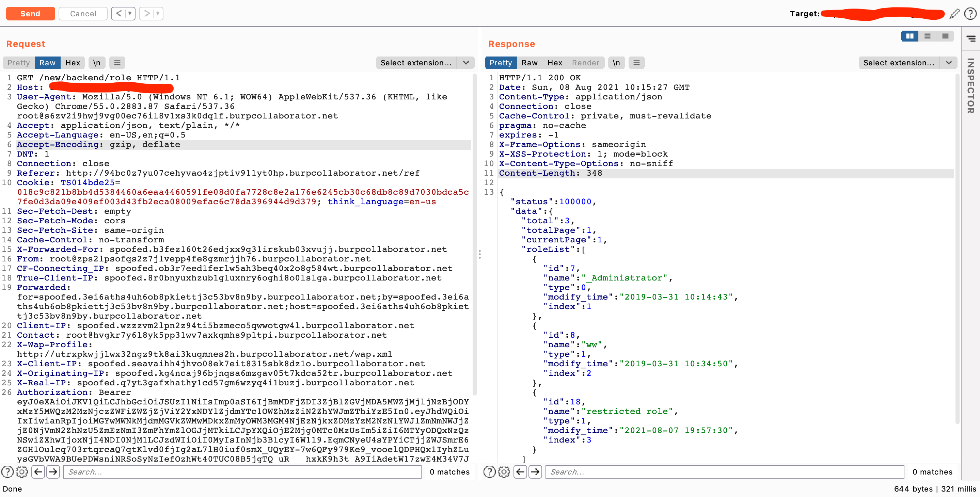The image size is (980, 497).
Task: Select combined tabbed layout icon
Action: click(x=945, y=36)
